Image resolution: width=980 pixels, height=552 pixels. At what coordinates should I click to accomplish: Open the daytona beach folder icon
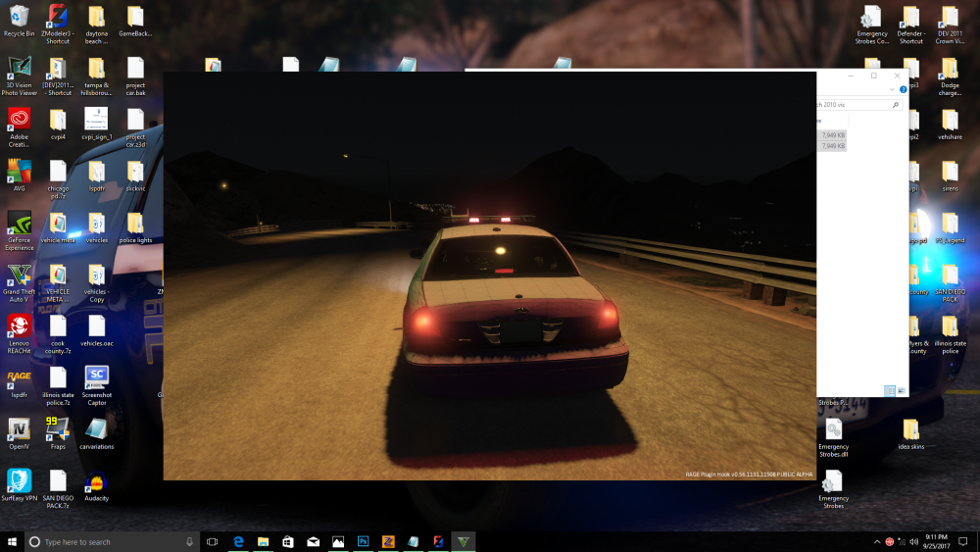point(96,25)
